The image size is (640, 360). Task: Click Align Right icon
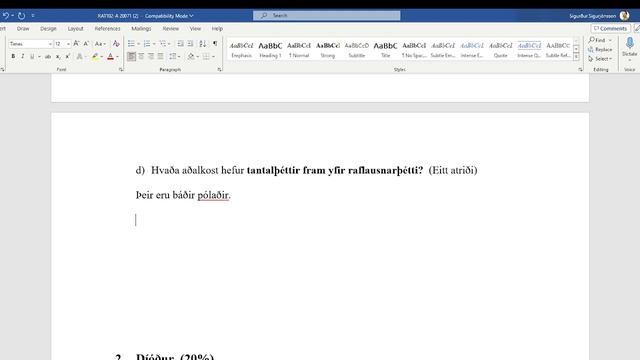pos(151,56)
